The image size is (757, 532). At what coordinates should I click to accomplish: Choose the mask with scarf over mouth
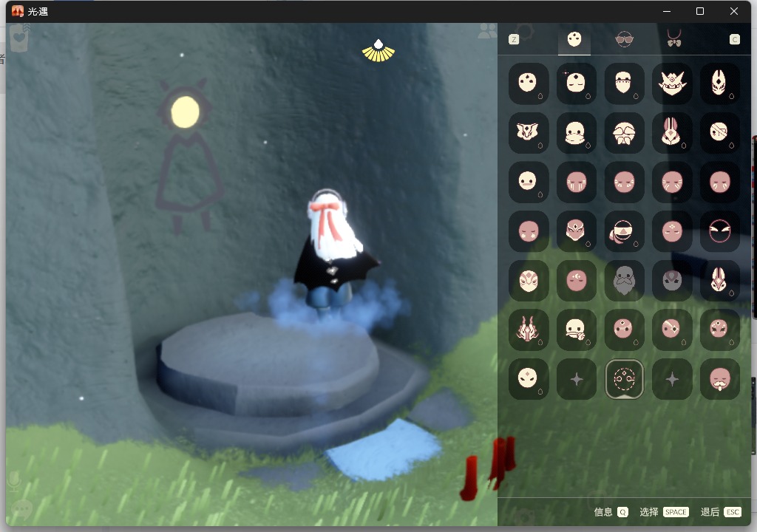(577, 133)
